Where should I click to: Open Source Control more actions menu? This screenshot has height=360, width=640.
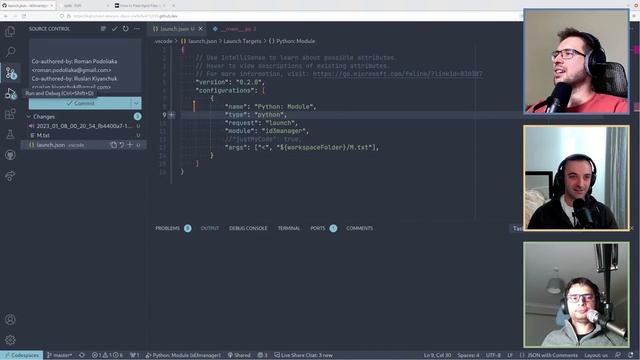coord(137,29)
